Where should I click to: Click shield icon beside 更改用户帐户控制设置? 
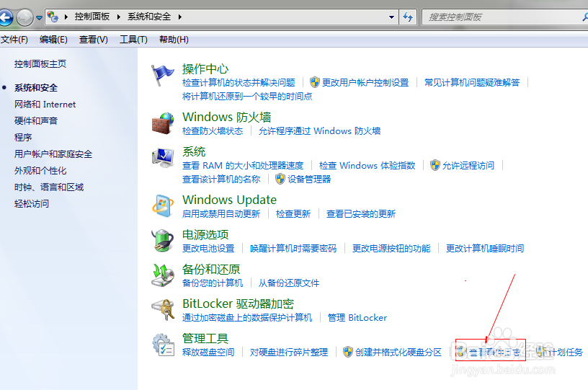(315, 82)
